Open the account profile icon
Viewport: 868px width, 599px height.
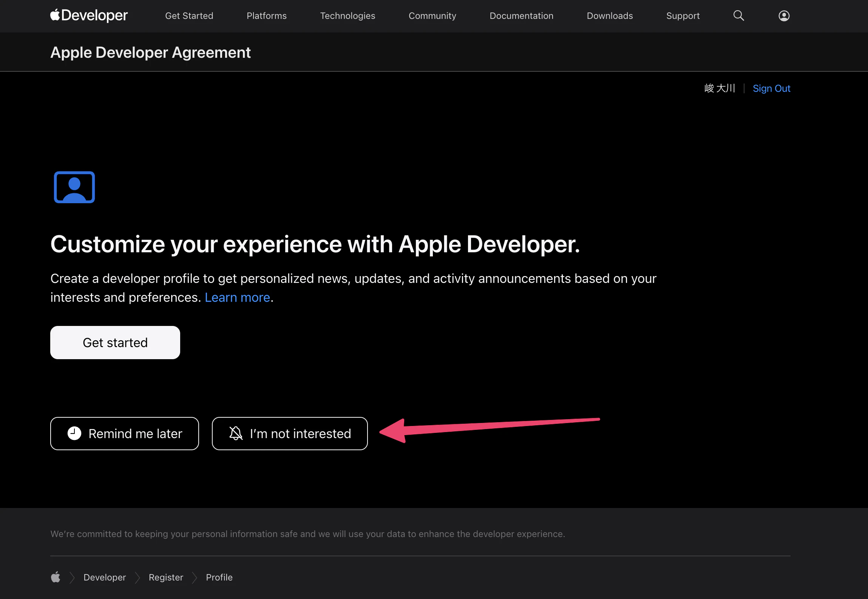[784, 15]
